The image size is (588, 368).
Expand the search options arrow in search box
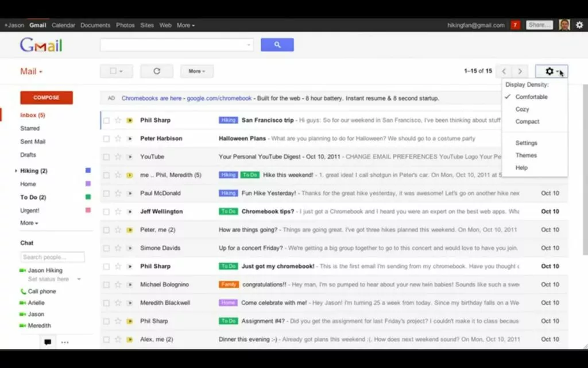[248, 45]
